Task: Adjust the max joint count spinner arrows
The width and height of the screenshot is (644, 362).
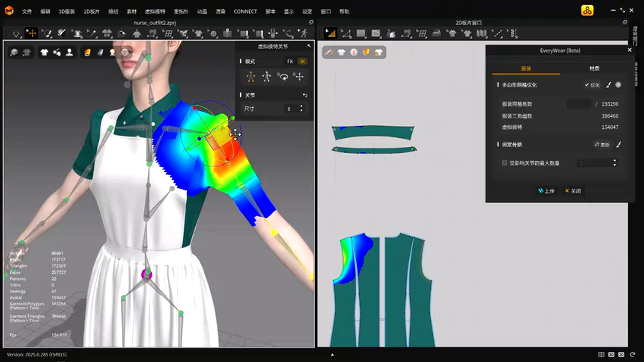Action: click(614, 163)
